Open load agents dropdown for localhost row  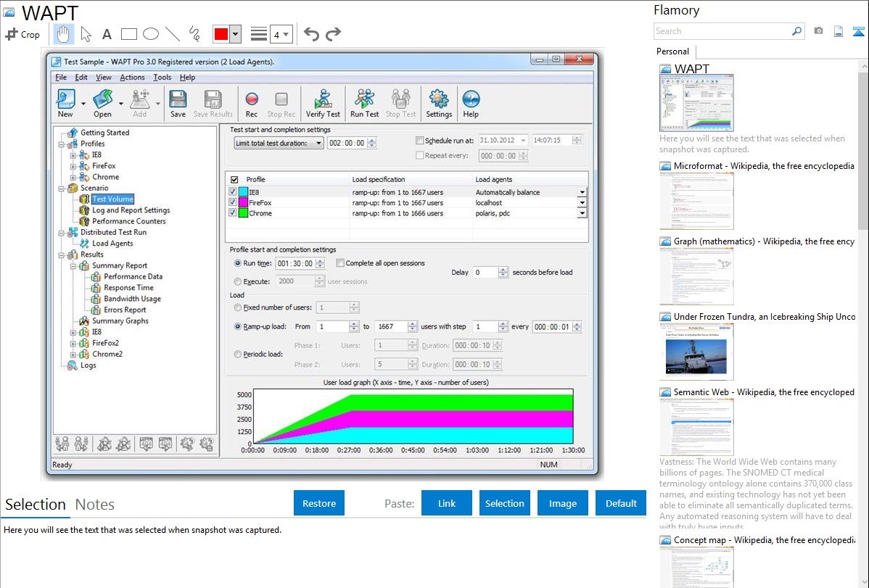coord(582,203)
